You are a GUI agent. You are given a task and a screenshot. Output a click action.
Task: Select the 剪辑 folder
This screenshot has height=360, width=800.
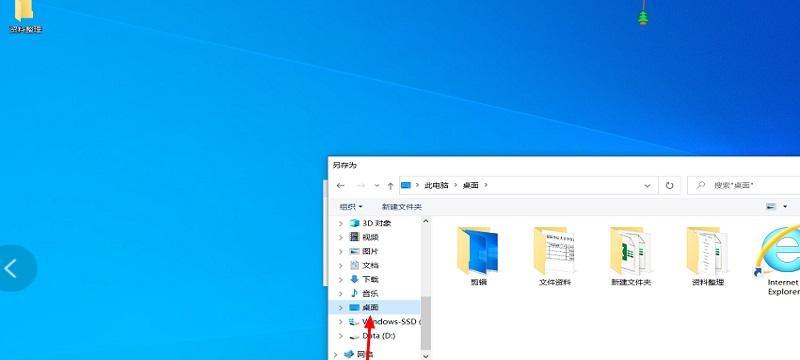pyautogui.click(x=478, y=256)
